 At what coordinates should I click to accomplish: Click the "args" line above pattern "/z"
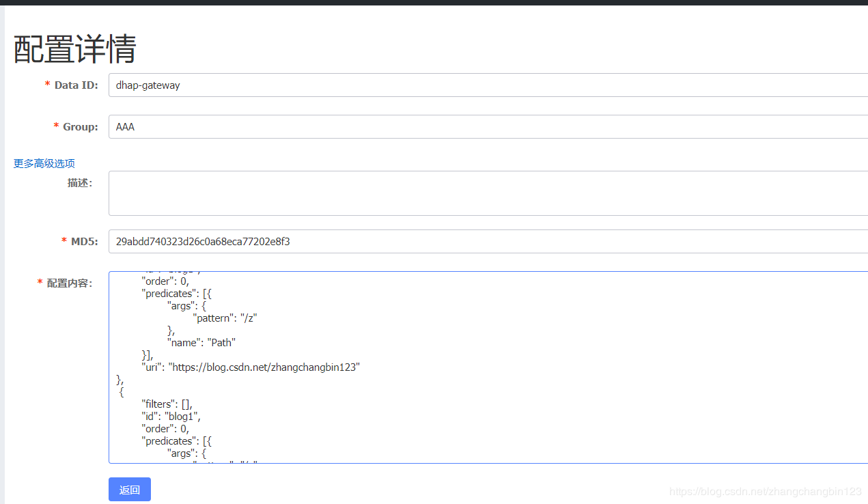coord(186,306)
